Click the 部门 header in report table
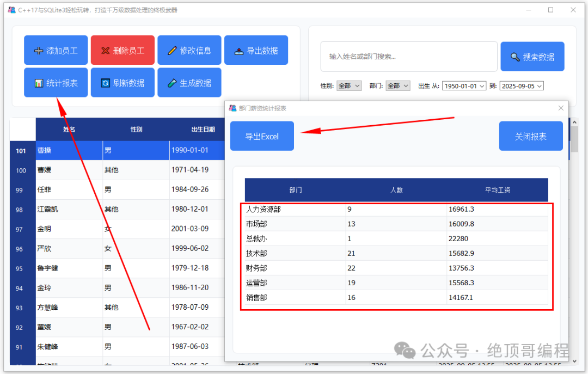Viewport: 588px width, 374px height. click(295, 190)
